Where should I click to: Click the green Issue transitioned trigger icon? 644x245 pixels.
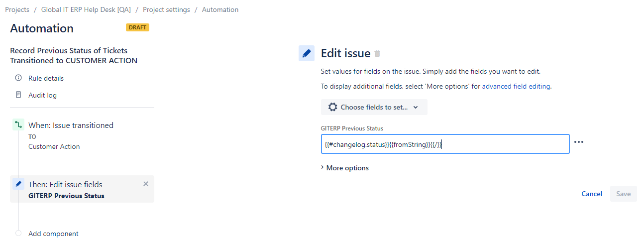[x=18, y=125]
